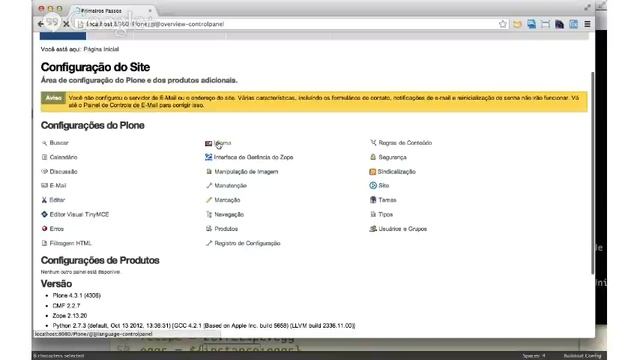640x360 pixels.
Task: Click the browser back arrow button
Action: click(x=40, y=24)
